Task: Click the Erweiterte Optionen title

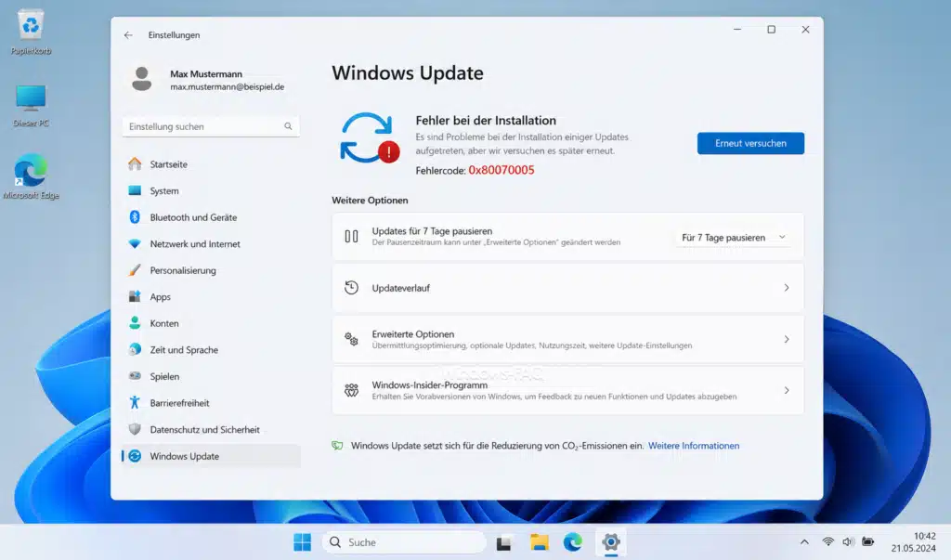Action: pyautogui.click(x=412, y=334)
